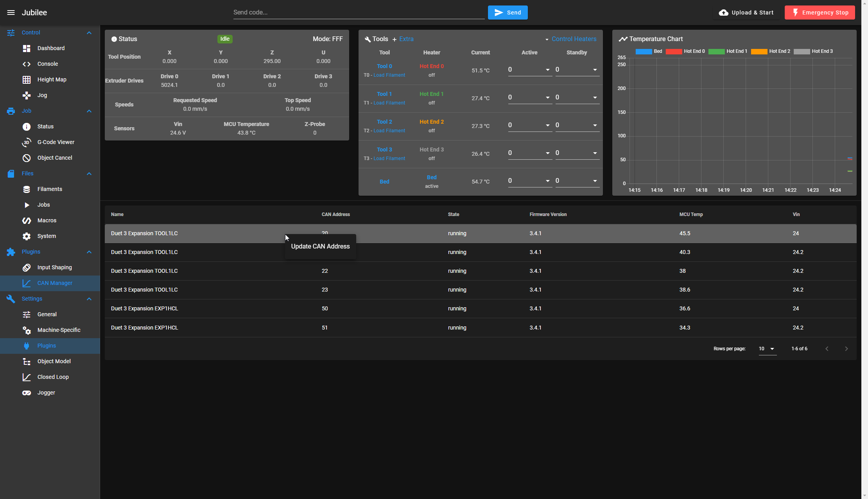This screenshot has width=868, height=499.
Task: Open the Console page in the sidebar
Action: [47, 64]
